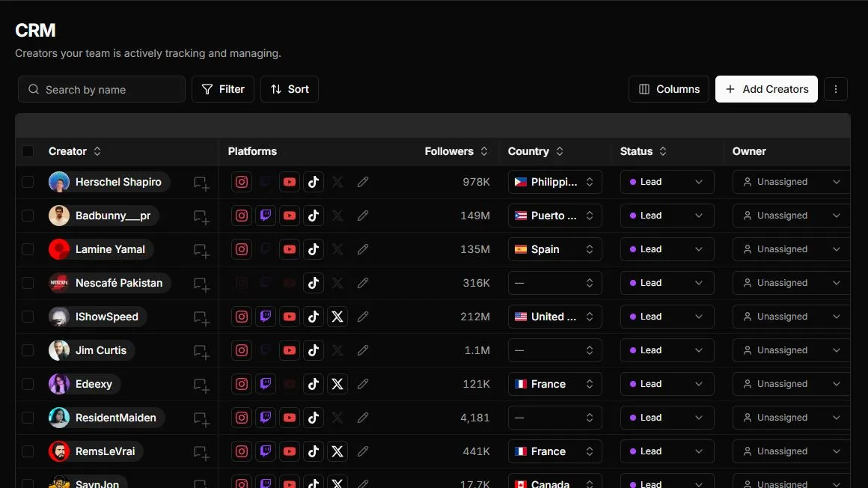Click the Add Creators button
The image size is (868, 488).
tap(766, 89)
